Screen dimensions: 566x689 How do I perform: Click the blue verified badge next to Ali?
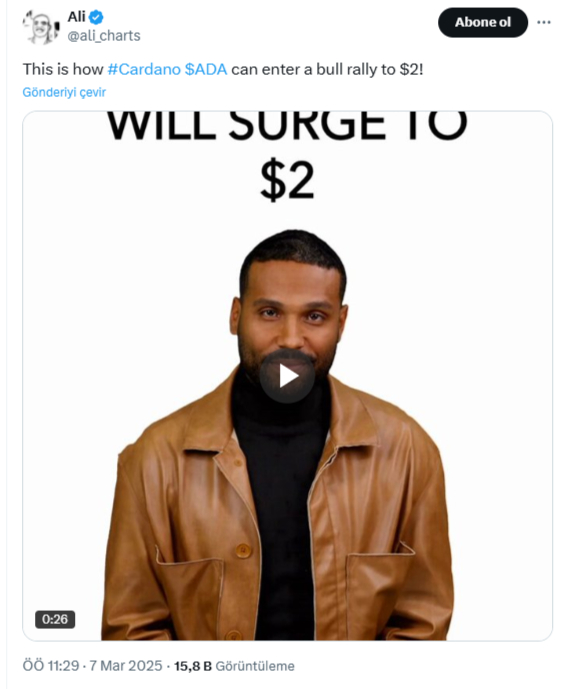click(96, 17)
